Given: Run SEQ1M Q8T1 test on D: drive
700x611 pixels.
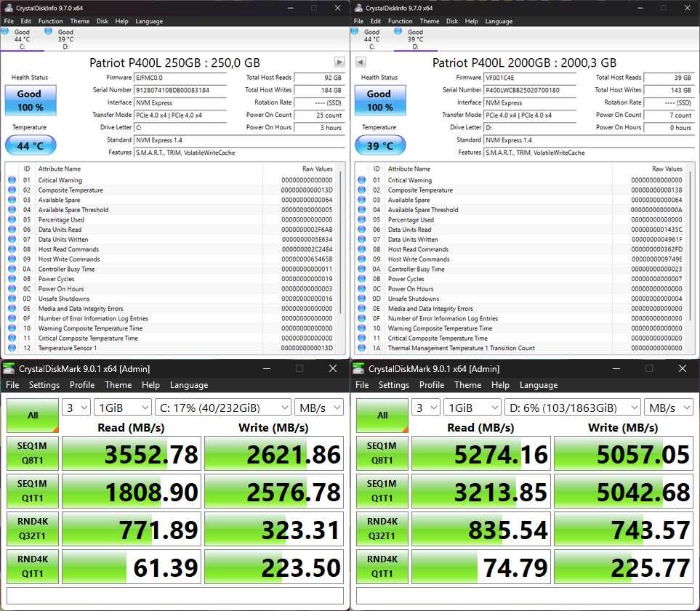Looking at the screenshot, I should [x=382, y=453].
